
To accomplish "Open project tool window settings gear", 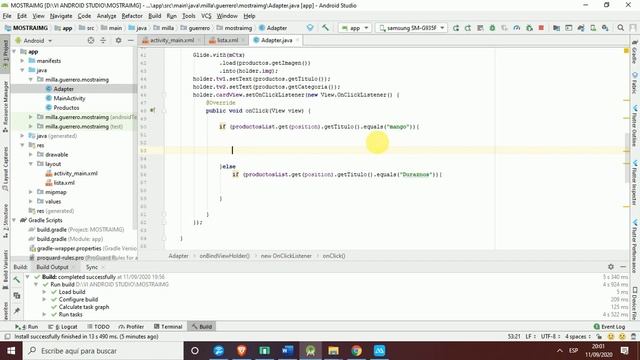I will [118, 40].
